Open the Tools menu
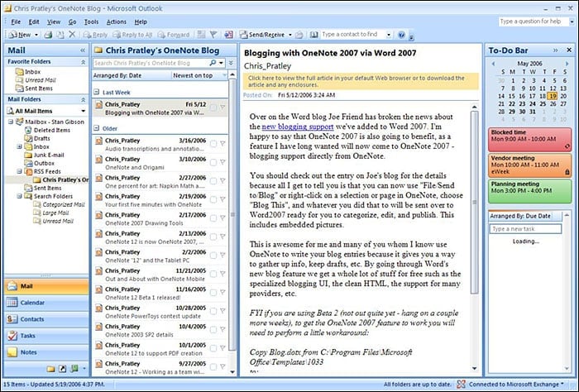This screenshot has height=392, width=579. click(91, 22)
